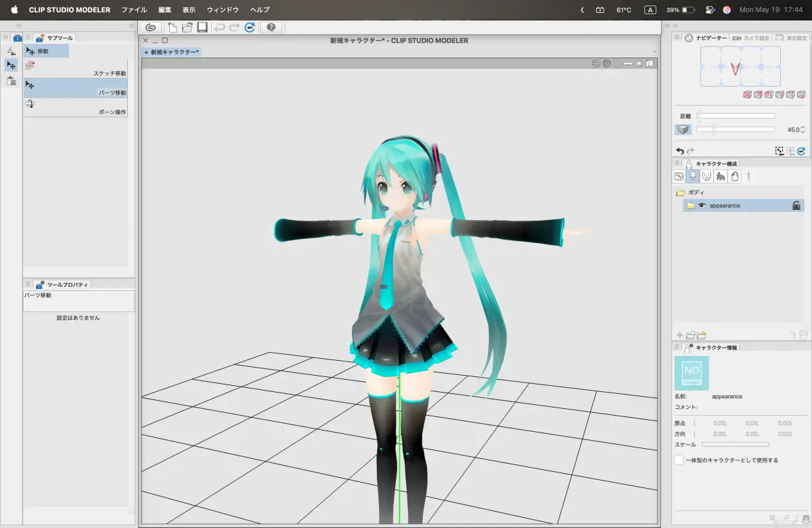Viewport: 812px width, 528px height.
Task: Check 一体型のキャラクターとして使用する checkbox
Action: (x=679, y=460)
